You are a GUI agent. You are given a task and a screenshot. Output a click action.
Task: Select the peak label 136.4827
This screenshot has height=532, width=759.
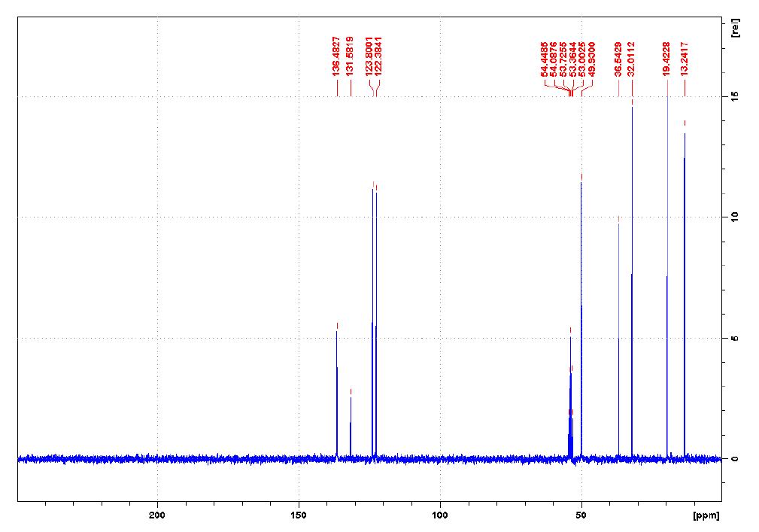(337, 59)
